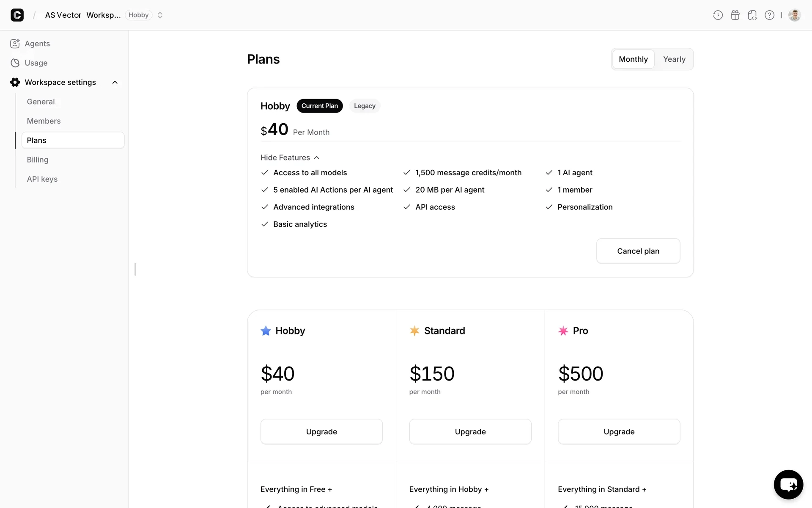Switch billing to Monthly
Screen dimensions: 812x508
coord(633,59)
